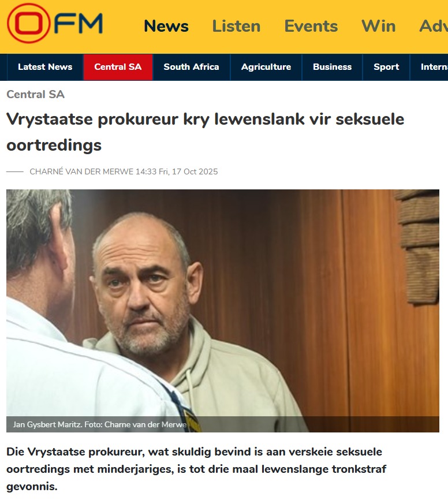Click the article's courtroom photo
The height and width of the screenshot is (500, 448).
pyautogui.click(x=223, y=311)
